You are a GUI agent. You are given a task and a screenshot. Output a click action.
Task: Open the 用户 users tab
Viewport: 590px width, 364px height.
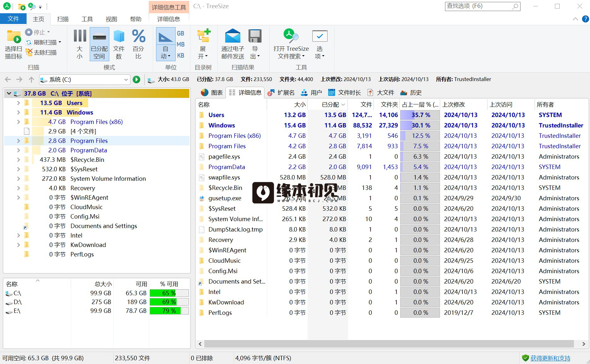click(311, 92)
